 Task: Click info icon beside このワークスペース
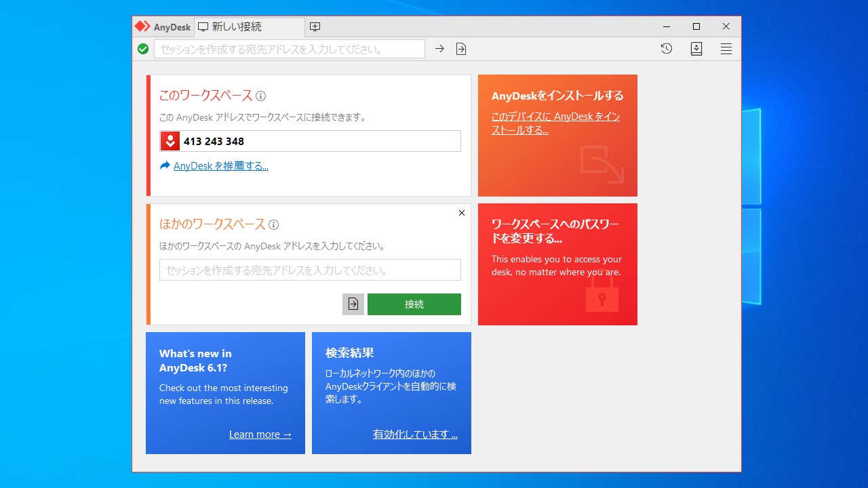pos(261,96)
